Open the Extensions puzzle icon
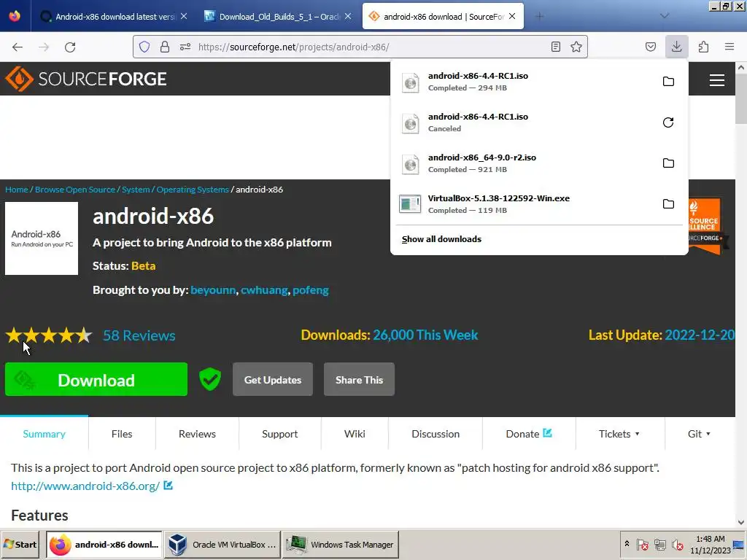The height and width of the screenshot is (560, 747). pyautogui.click(x=703, y=47)
